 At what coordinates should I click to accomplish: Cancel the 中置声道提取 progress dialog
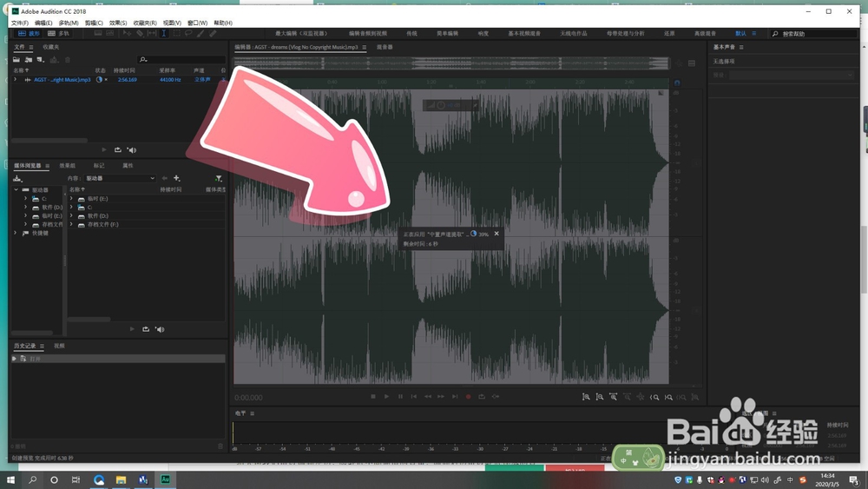click(x=496, y=234)
